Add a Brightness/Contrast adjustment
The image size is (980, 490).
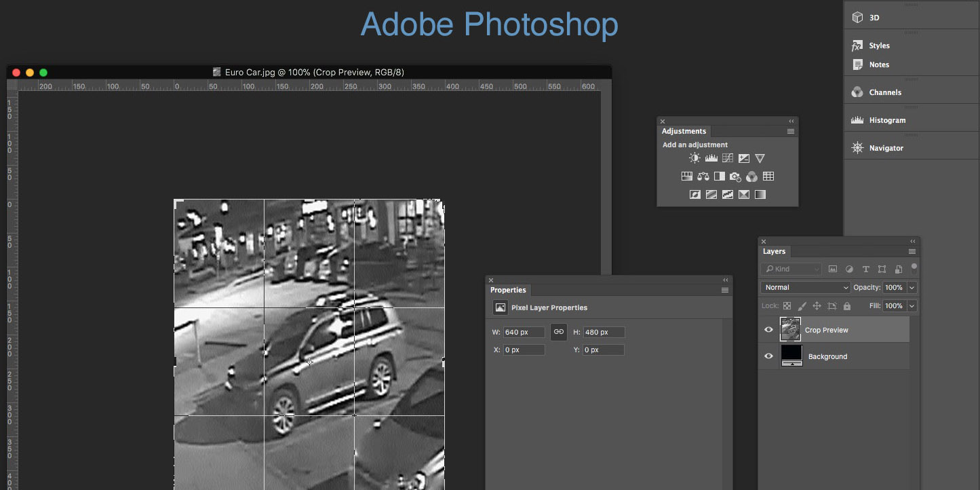point(694,158)
